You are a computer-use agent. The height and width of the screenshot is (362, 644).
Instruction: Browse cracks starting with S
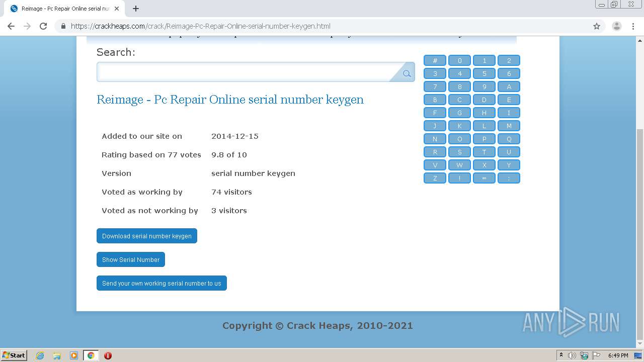tap(459, 152)
